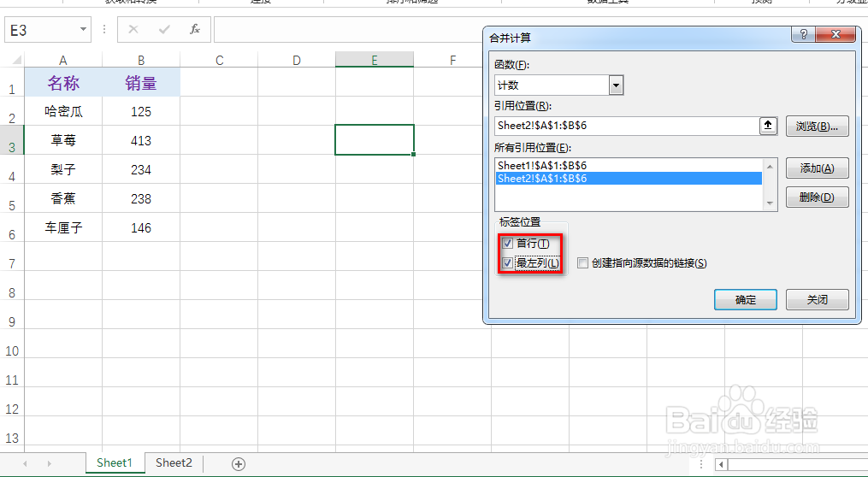Click the cell with value 238
The width and height of the screenshot is (868, 477).
(x=141, y=198)
